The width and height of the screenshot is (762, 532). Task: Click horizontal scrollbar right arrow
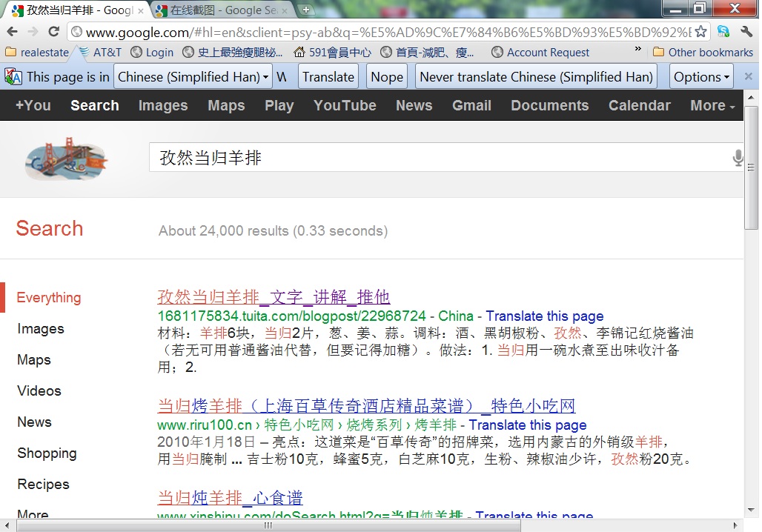(x=735, y=525)
